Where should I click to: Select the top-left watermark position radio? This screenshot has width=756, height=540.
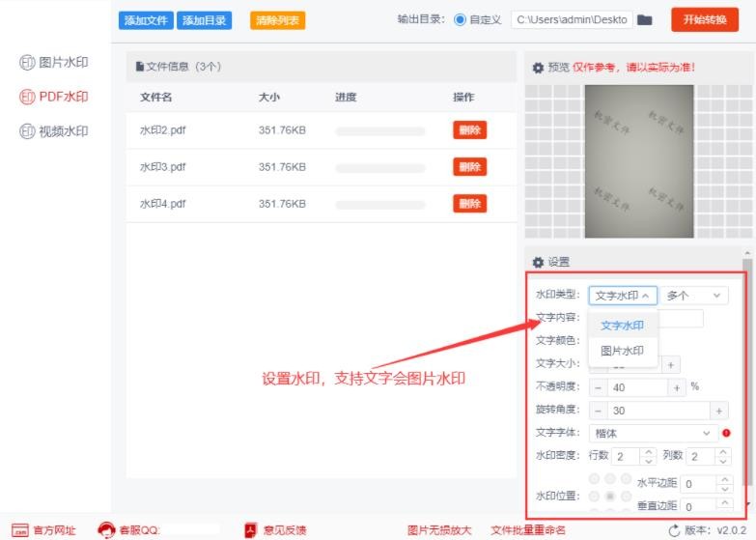[594, 479]
